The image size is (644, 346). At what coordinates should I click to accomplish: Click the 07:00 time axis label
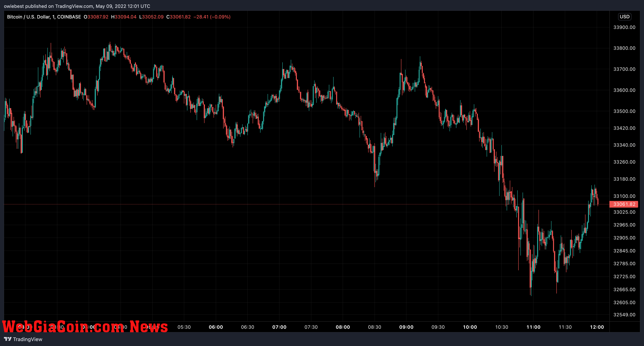click(x=279, y=327)
